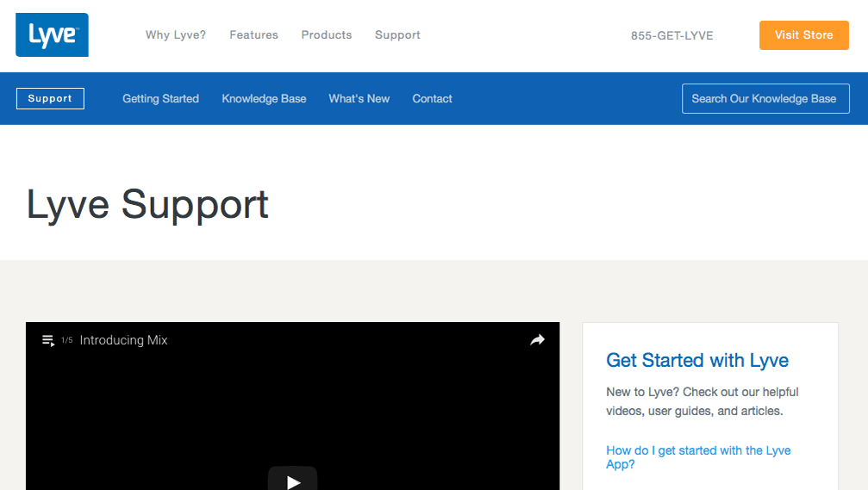Screen dimensions: 868x490
Task: Open How do I get started link
Action: [698, 457]
